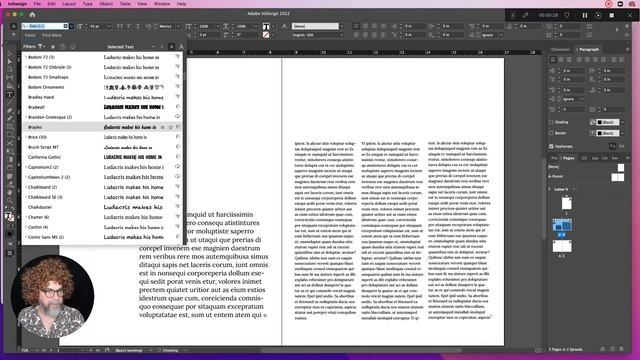The image size is (640, 360).
Task: Click Shading color Black swatch
Action: [608, 122]
